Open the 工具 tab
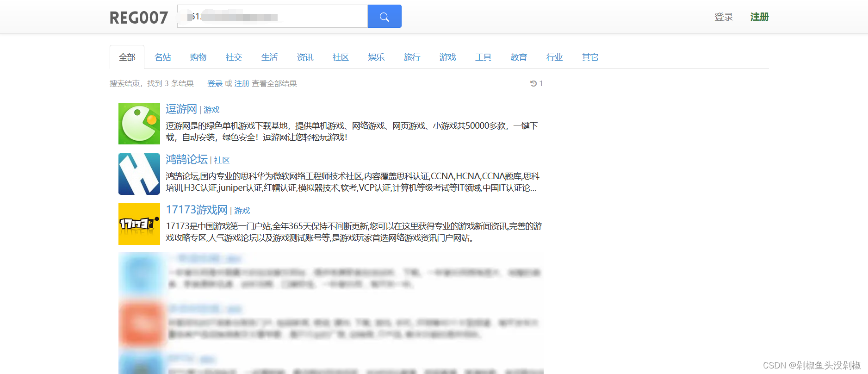 pos(484,57)
